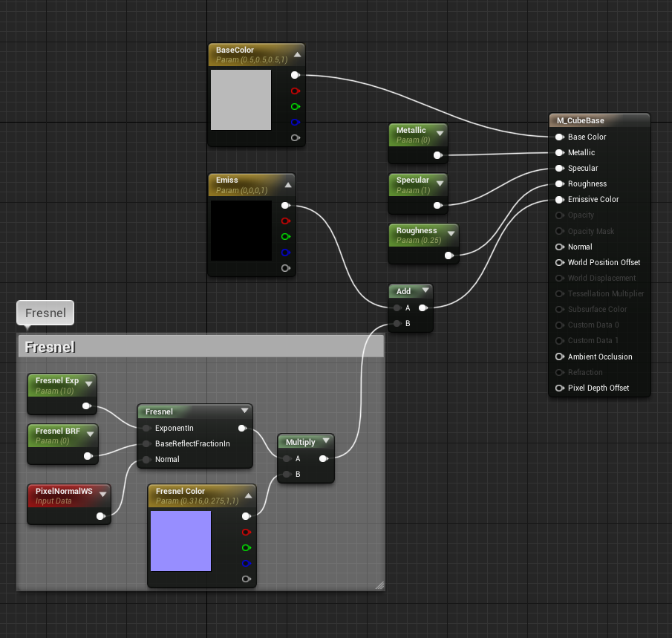
Task: Click Add node output pin
Action: (423, 307)
